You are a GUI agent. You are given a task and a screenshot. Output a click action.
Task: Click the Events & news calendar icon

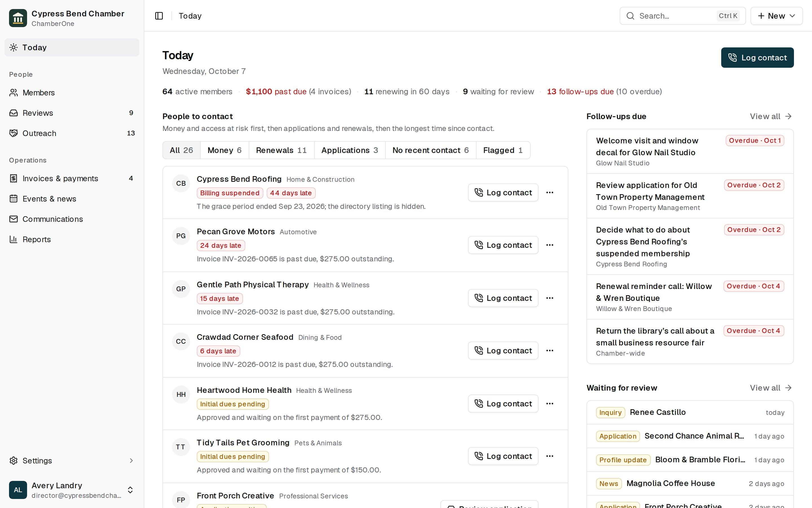pyautogui.click(x=14, y=199)
